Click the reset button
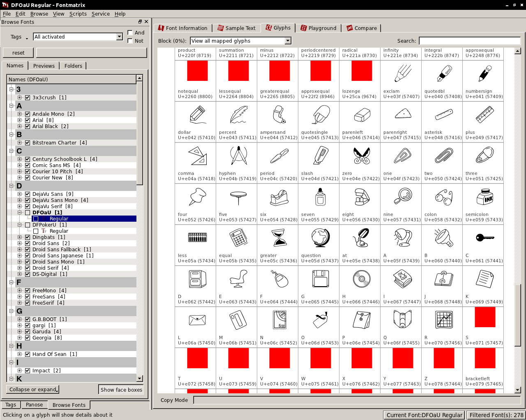526x420 pixels. [x=18, y=53]
